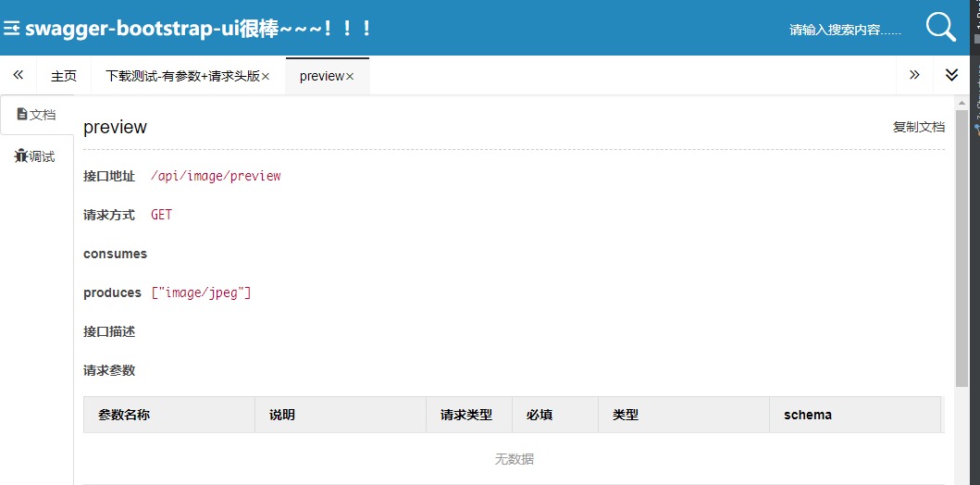Select the preview tab

coord(321,76)
